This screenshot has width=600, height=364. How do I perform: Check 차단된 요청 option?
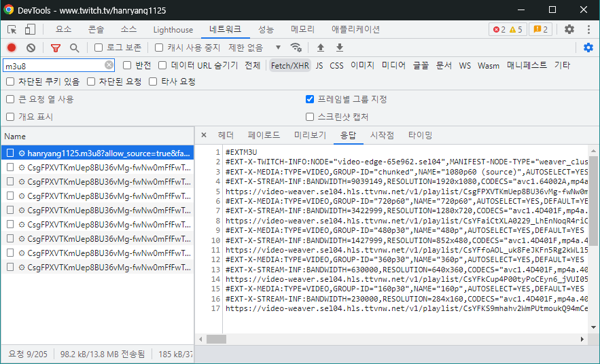(90, 81)
